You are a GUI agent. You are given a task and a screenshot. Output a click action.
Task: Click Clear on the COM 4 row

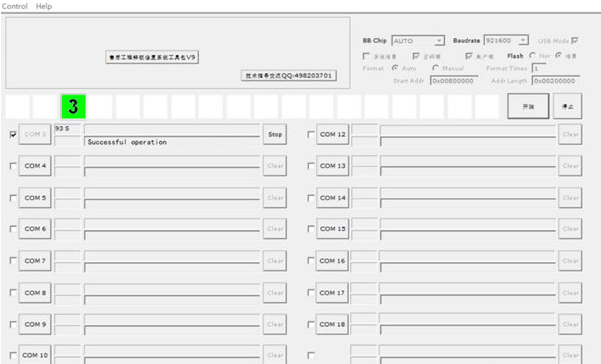pos(275,166)
